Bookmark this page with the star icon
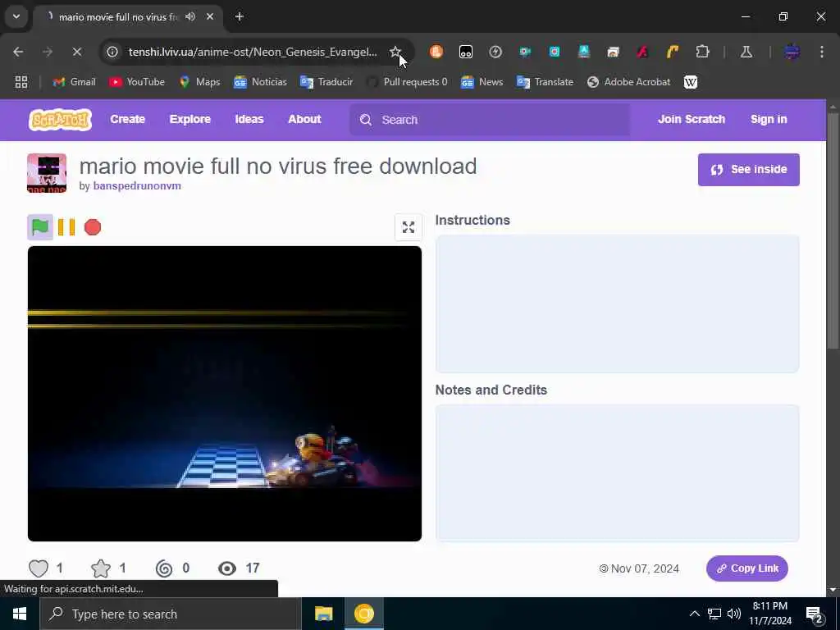The height and width of the screenshot is (630, 840). point(395,52)
